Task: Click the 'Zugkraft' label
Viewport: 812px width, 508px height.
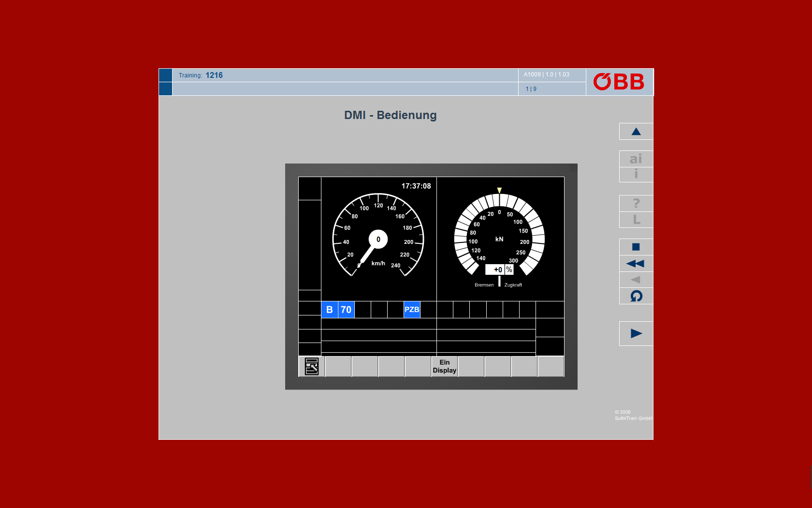Action: pyautogui.click(x=513, y=285)
